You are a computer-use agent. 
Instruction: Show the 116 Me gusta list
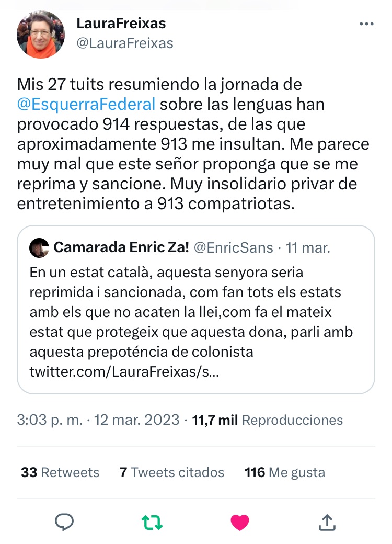(x=285, y=472)
